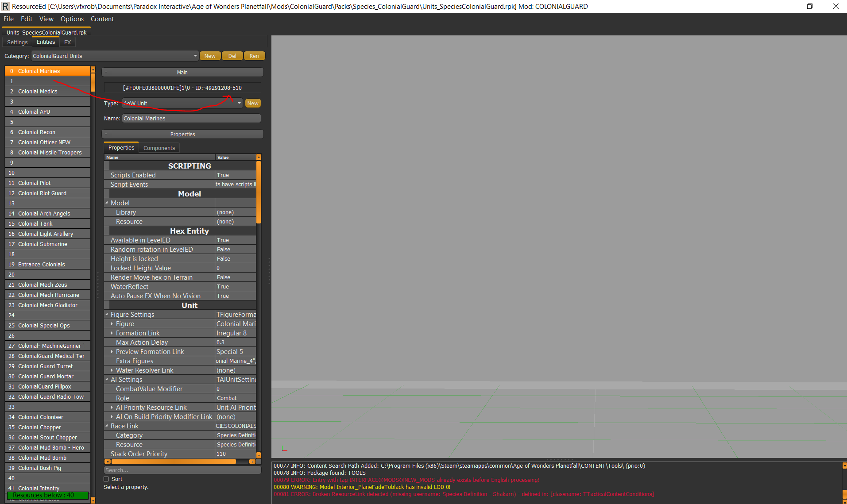
Task: Open the Content menu
Action: click(102, 19)
